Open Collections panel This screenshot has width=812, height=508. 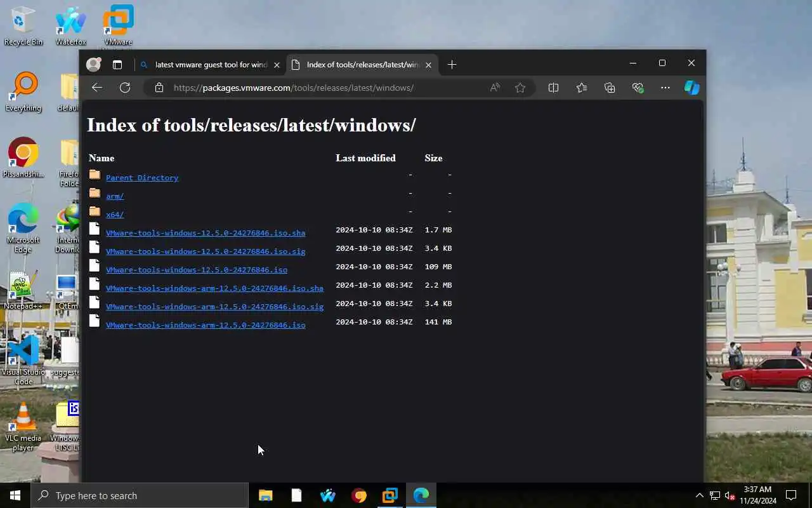pos(610,88)
